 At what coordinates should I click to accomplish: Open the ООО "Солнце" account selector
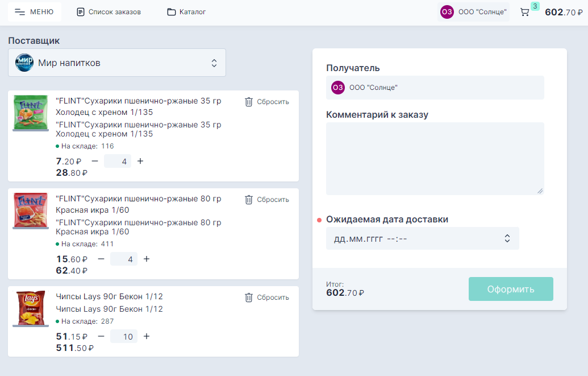point(474,12)
